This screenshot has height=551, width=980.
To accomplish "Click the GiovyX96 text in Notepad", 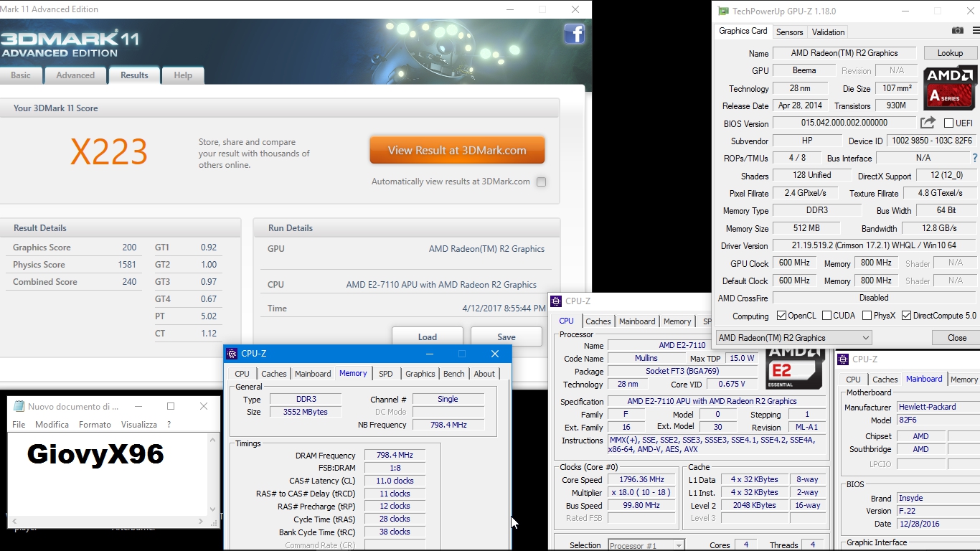I will (x=95, y=454).
